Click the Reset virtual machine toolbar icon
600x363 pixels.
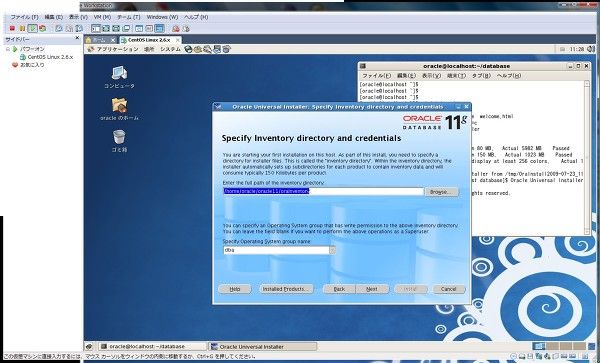tap(42, 28)
